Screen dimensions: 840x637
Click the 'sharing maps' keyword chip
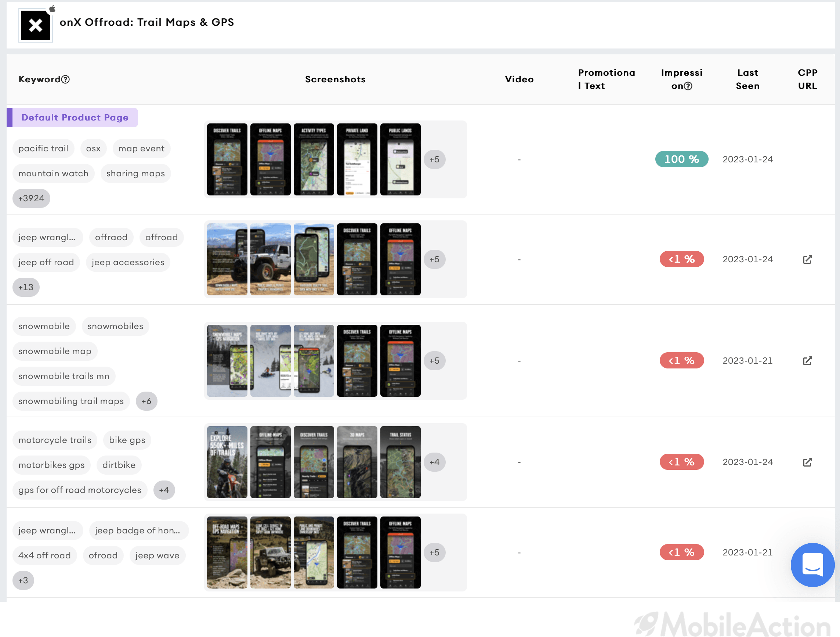click(135, 174)
